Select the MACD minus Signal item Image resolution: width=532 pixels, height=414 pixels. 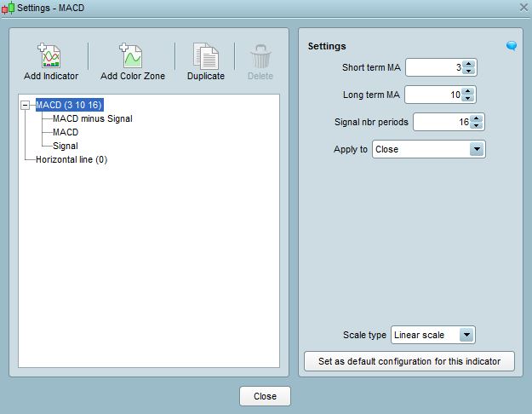point(92,118)
